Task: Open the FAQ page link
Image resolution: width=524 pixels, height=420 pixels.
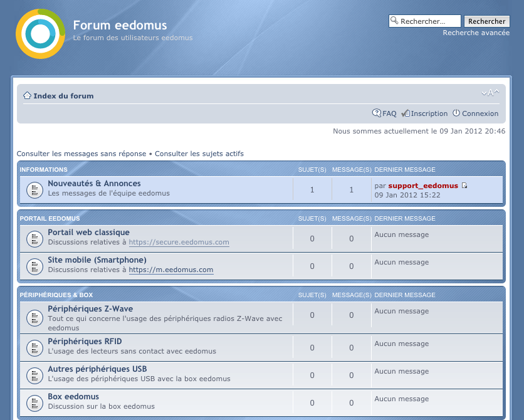Action: pos(389,113)
